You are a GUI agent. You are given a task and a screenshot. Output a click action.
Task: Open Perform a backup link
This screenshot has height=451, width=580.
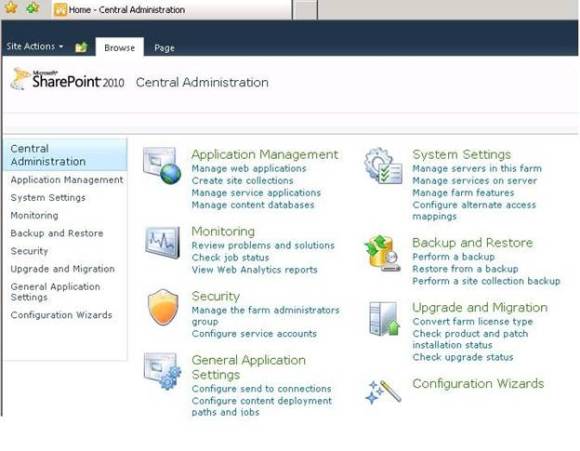453,257
